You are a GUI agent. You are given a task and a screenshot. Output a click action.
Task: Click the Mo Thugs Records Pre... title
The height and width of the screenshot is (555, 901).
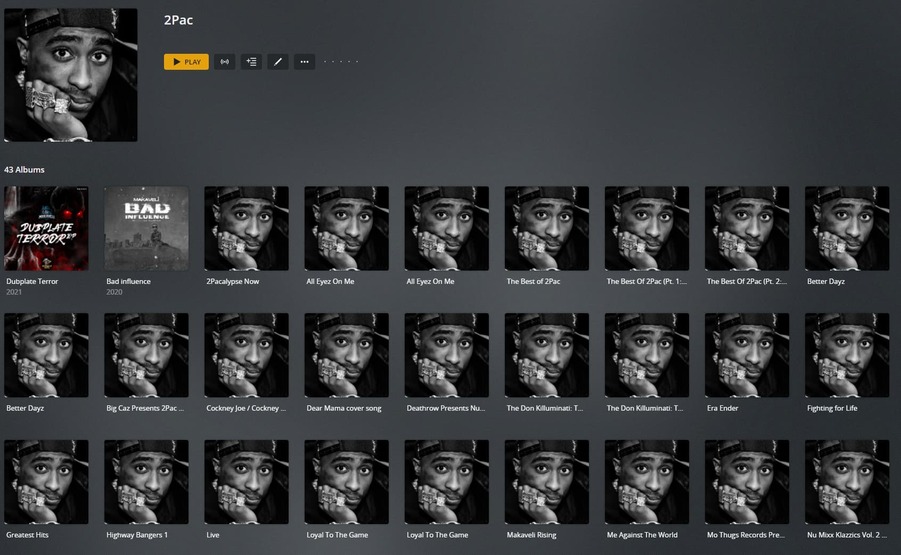pyautogui.click(x=745, y=535)
